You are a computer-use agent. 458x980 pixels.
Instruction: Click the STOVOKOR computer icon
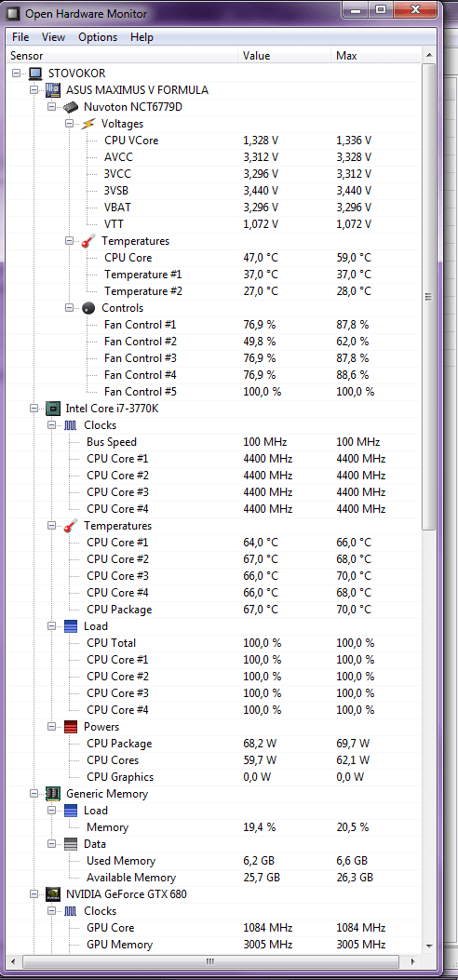(35, 74)
